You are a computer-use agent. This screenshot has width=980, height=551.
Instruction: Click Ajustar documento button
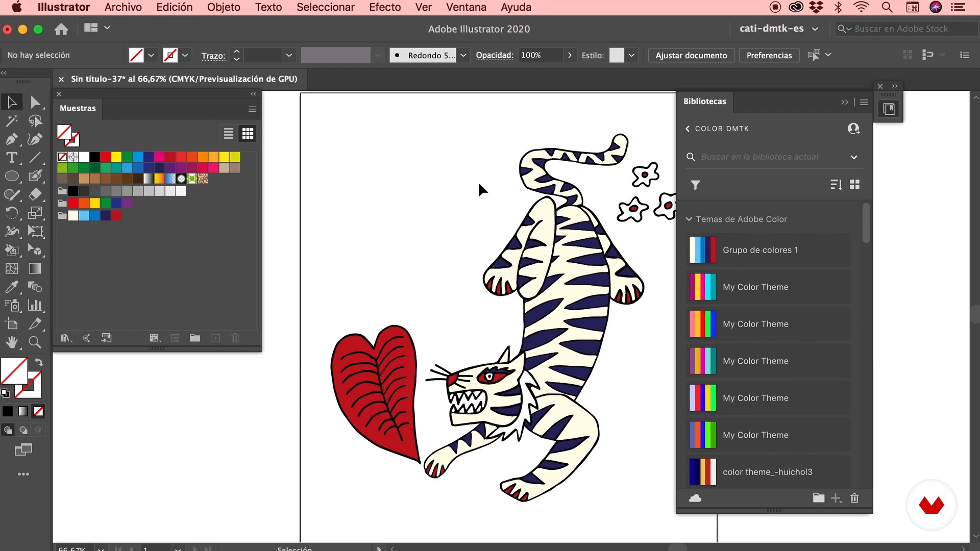(x=691, y=55)
